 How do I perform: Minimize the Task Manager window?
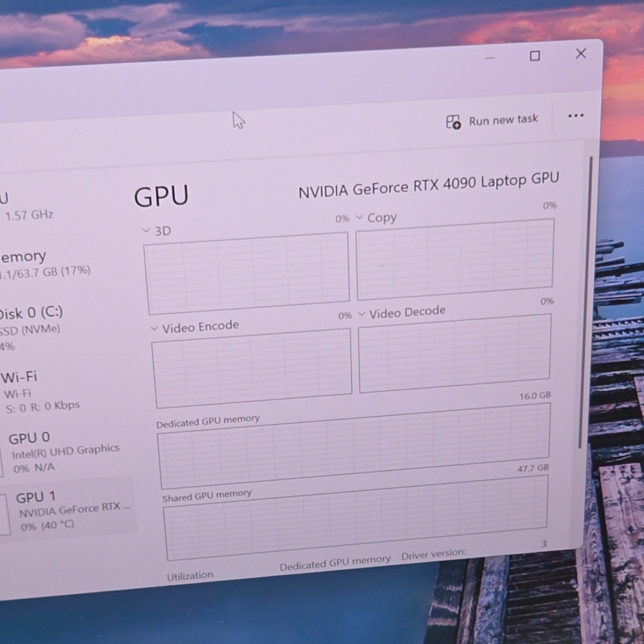coord(490,58)
